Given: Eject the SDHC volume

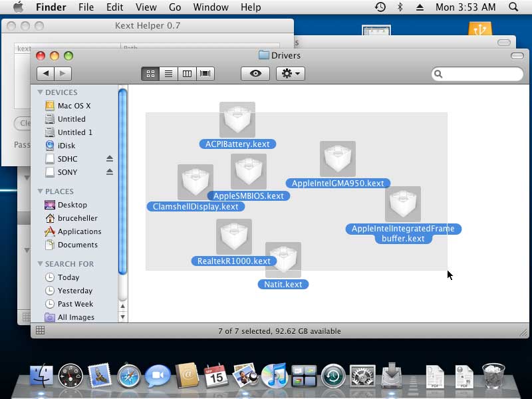Looking at the screenshot, I should point(109,158).
